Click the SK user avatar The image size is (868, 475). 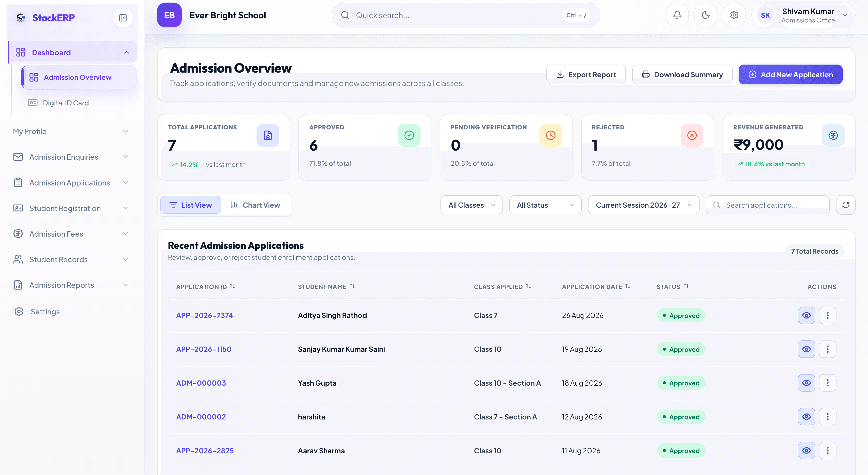(765, 15)
